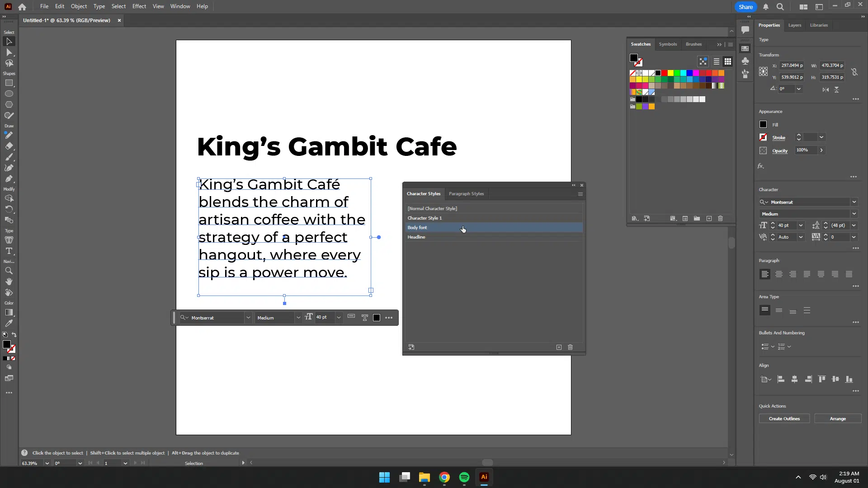Switch to Paragraph Styles tab
Screen dimensions: 868x488
[x=466, y=194]
